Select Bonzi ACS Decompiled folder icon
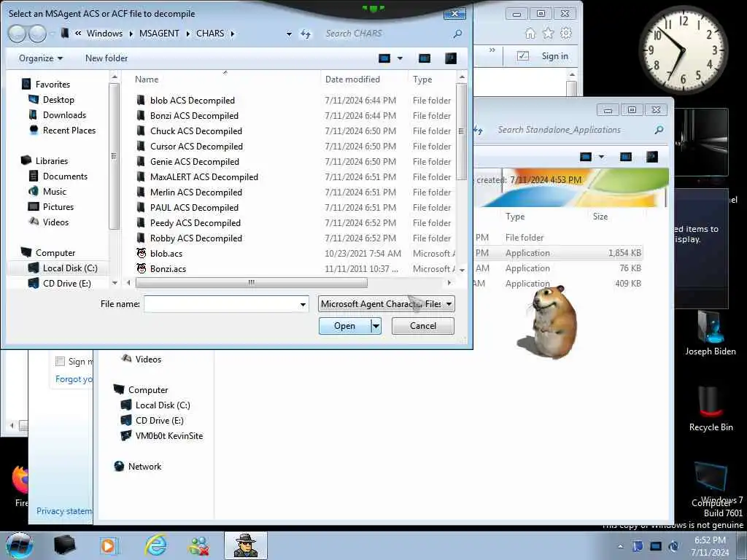The height and width of the screenshot is (560, 747). click(141, 116)
